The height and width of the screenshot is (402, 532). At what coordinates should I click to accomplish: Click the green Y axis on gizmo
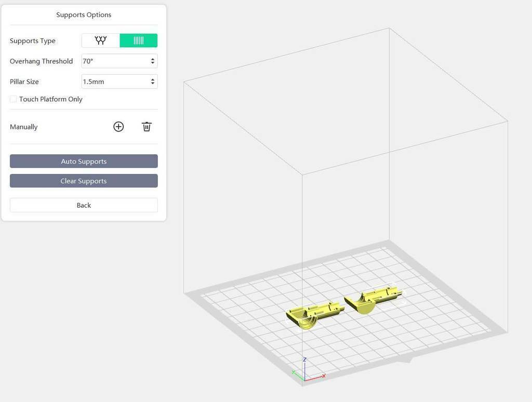click(297, 374)
